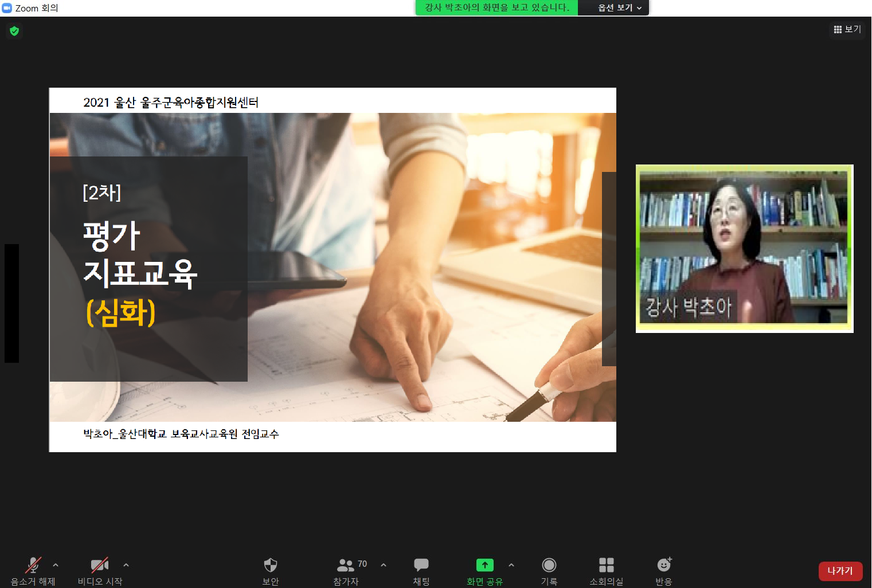The image size is (872, 588).
Task: Expand video options chevron next to camera
Action: pyautogui.click(x=126, y=565)
